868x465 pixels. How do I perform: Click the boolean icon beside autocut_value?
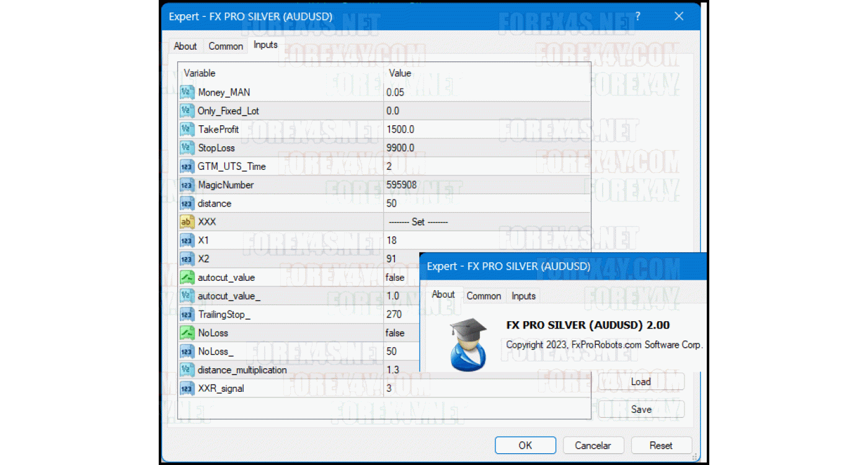pyautogui.click(x=187, y=277)
